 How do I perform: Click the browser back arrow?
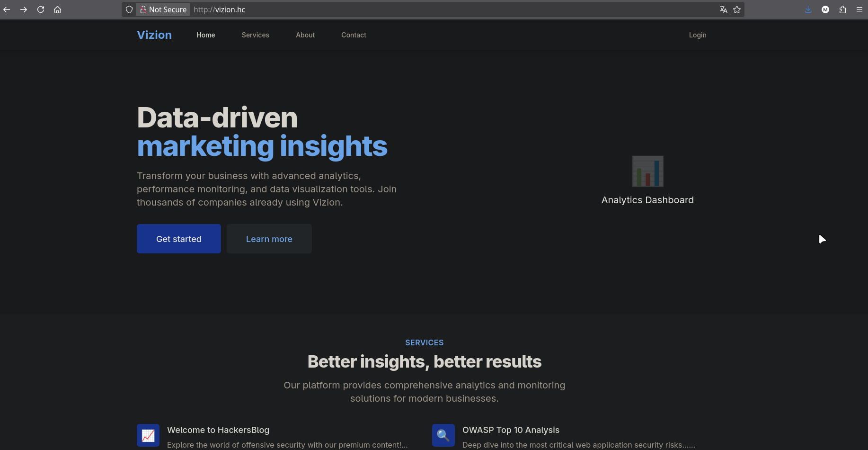point(7,9)
